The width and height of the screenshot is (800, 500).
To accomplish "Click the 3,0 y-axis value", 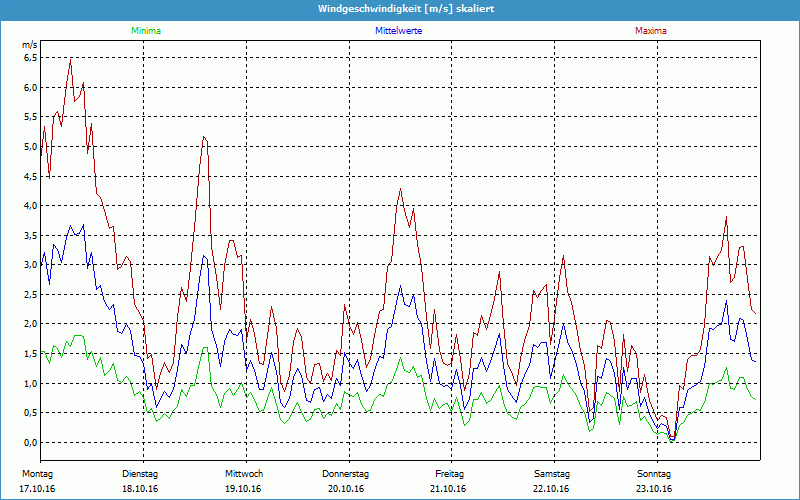I will pos(31,265).
